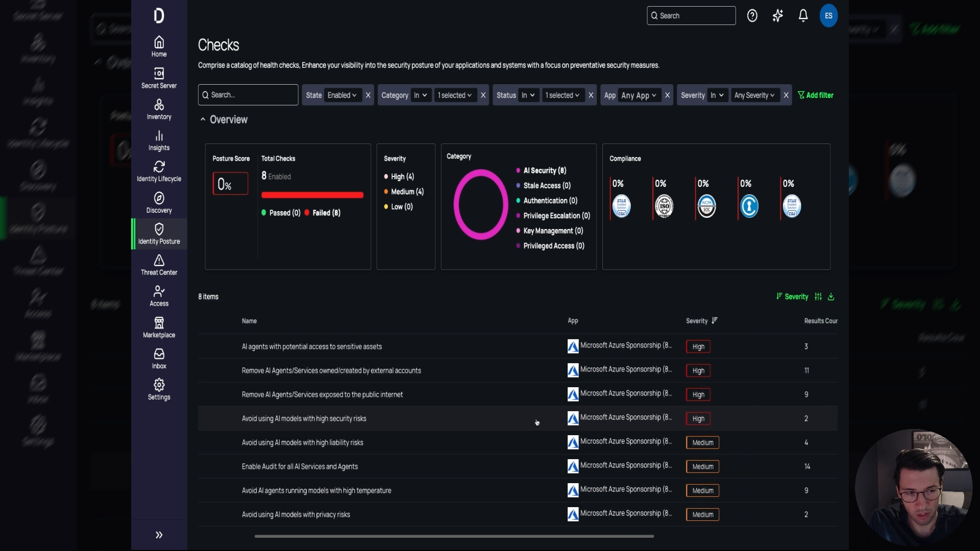Viewport: 980px width, 551px height.
Task: Open the notifications bell
Action: click(803, 15)
